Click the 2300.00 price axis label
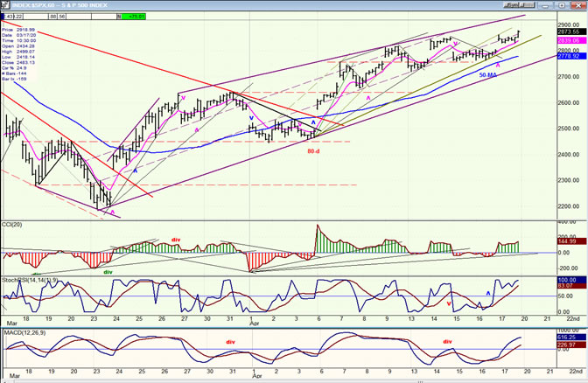588x383 pixels. (568, 180)
